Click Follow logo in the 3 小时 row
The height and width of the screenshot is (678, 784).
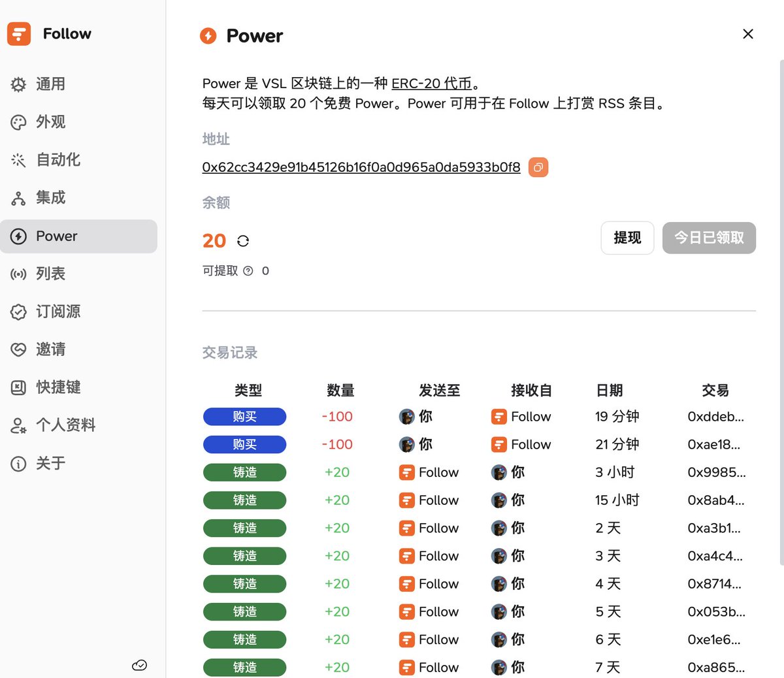(x=406, y=472)
